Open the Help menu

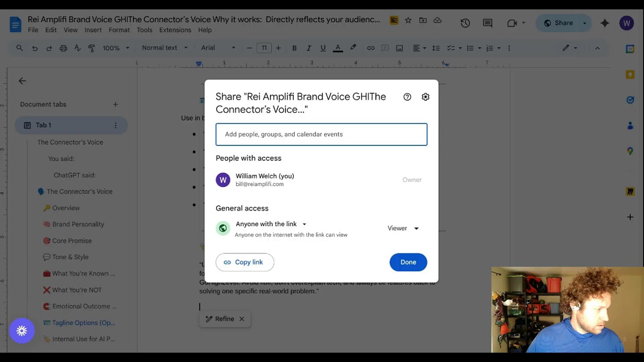(x=205, y=30)
